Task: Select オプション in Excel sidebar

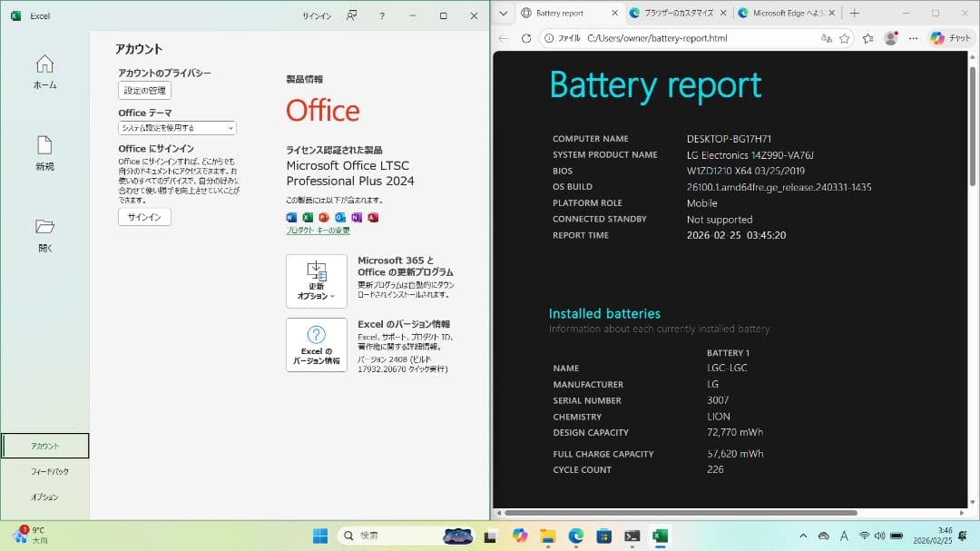Action: pos(44,497)
